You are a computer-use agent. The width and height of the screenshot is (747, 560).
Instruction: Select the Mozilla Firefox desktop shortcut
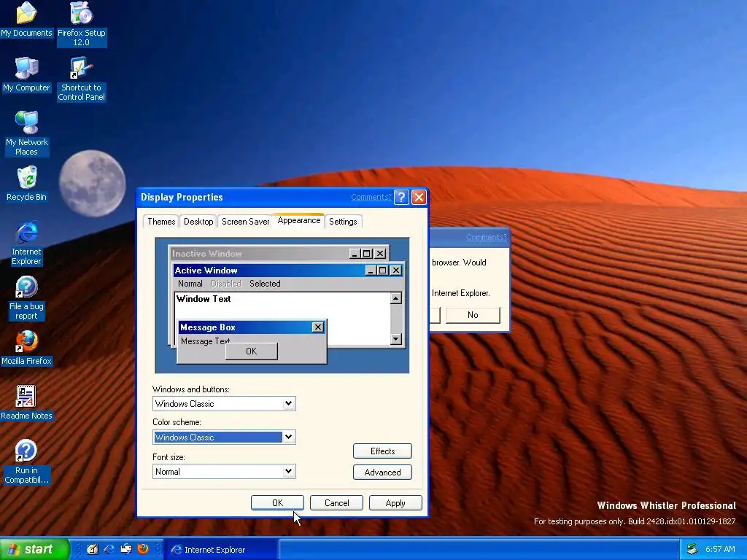(26, 348)
